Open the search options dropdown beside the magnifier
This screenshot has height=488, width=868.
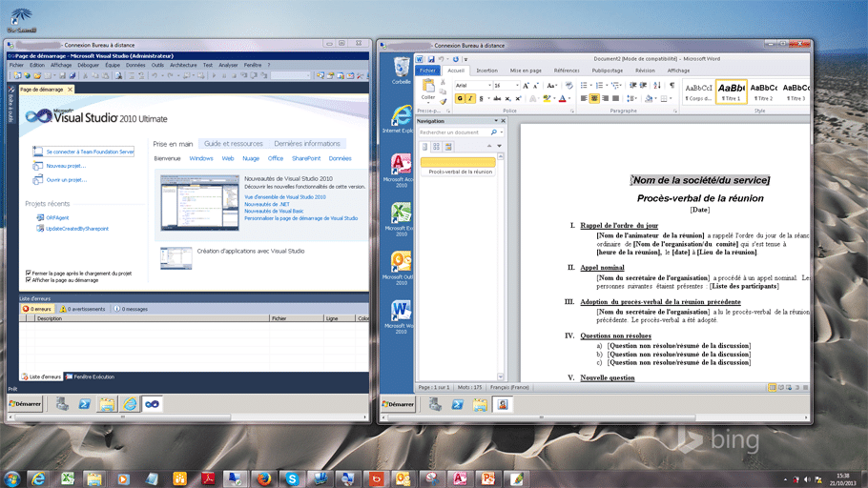point(502,132)
